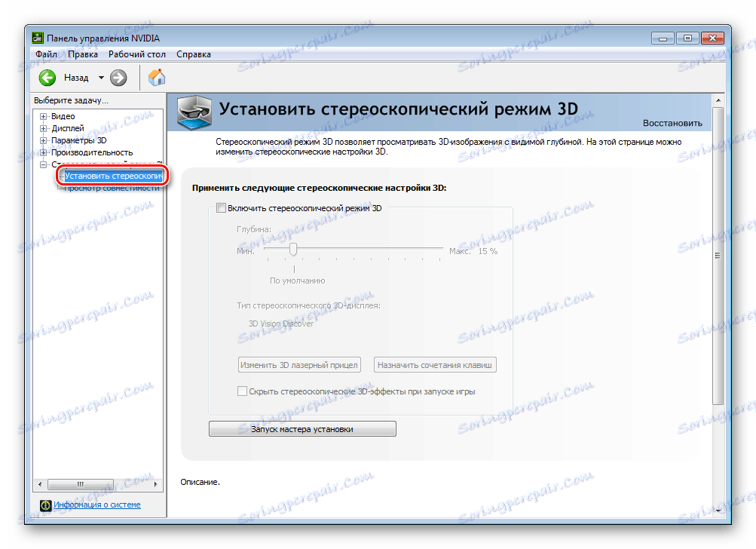Screen dimensions: 756x549
Task: Select Просмотр совместимости tree item
Action: 112,188
